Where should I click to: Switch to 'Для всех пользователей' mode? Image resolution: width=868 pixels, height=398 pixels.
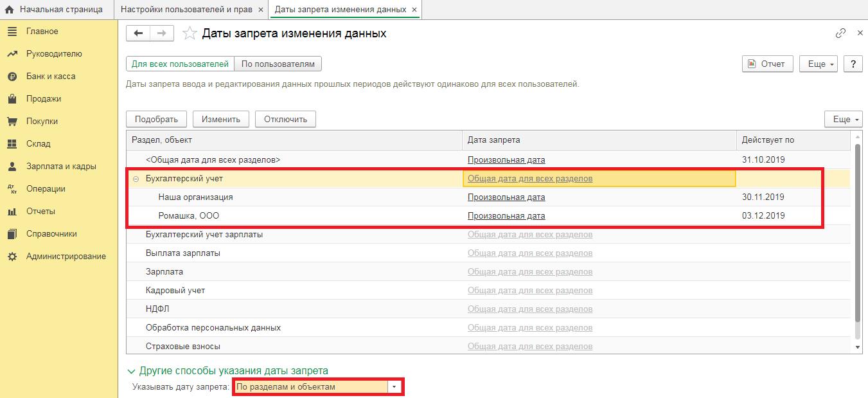coord(180,64)
